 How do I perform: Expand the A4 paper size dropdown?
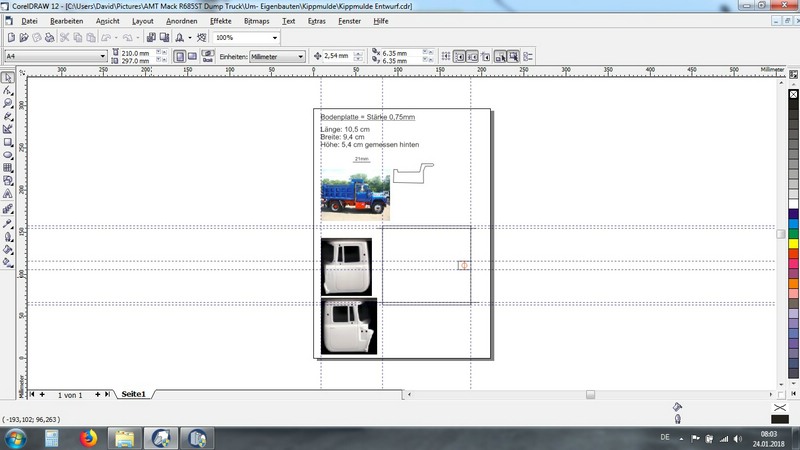102,57
